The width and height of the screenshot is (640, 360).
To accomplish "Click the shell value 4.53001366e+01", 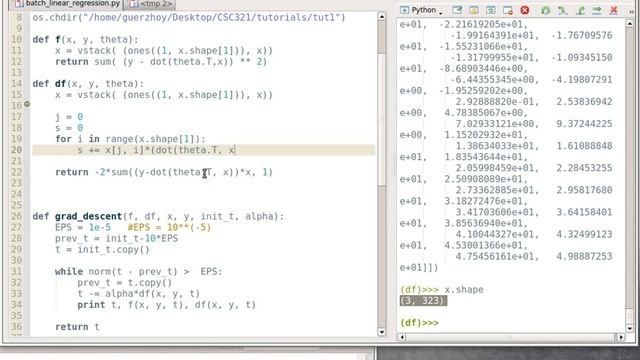I will (x=484, y=245).
